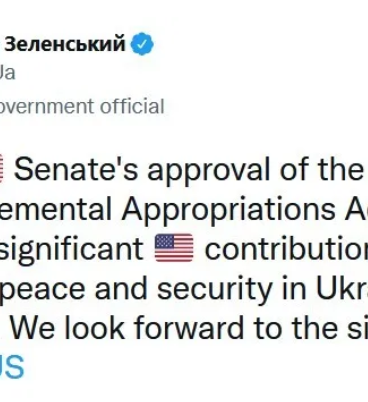
Task: Click the word peace in the tweet
Action: coord(43,289)
